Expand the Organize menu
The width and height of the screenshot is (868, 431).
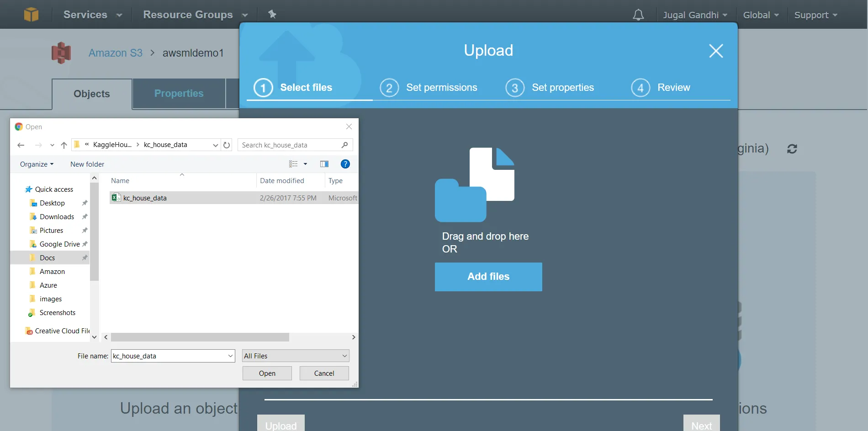pyautogui.click(x=37, y=164)
